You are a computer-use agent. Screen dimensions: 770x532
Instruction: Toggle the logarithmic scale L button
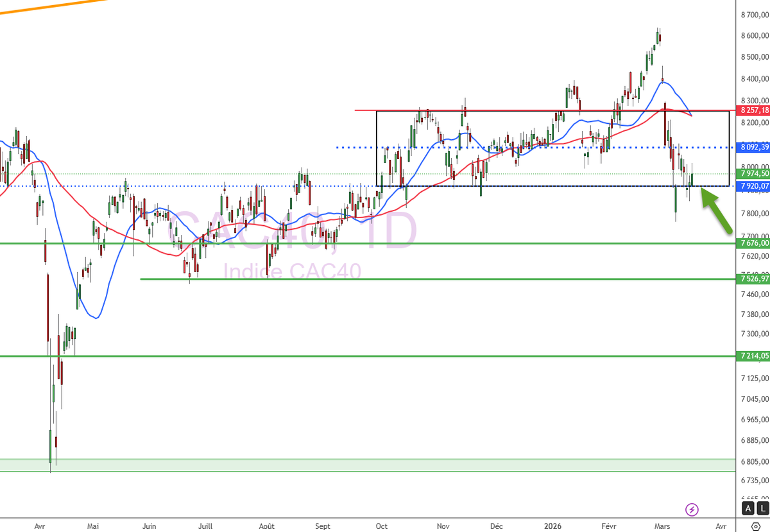click(762, 509)
